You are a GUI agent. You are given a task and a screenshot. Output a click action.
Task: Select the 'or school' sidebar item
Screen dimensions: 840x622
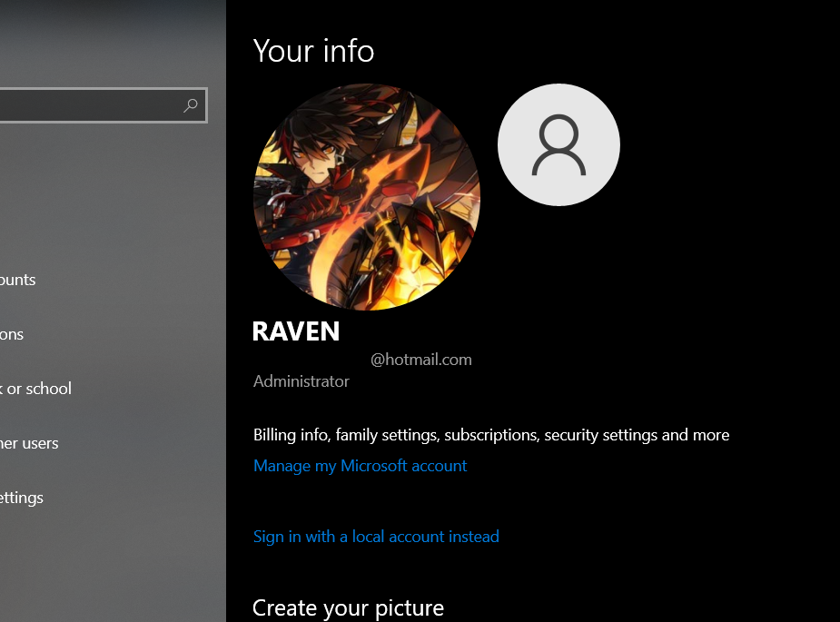click(x=36, y=389)
